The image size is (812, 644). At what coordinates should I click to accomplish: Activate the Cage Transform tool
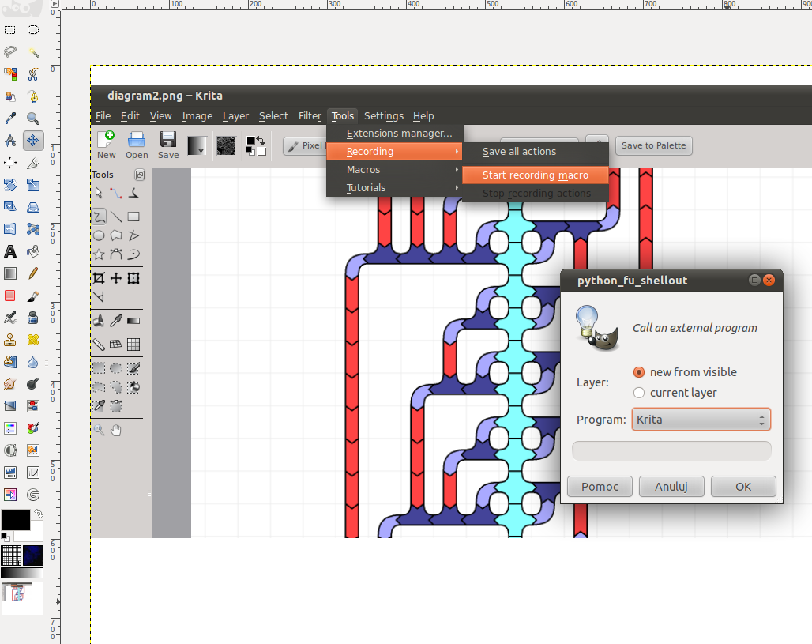33,229
